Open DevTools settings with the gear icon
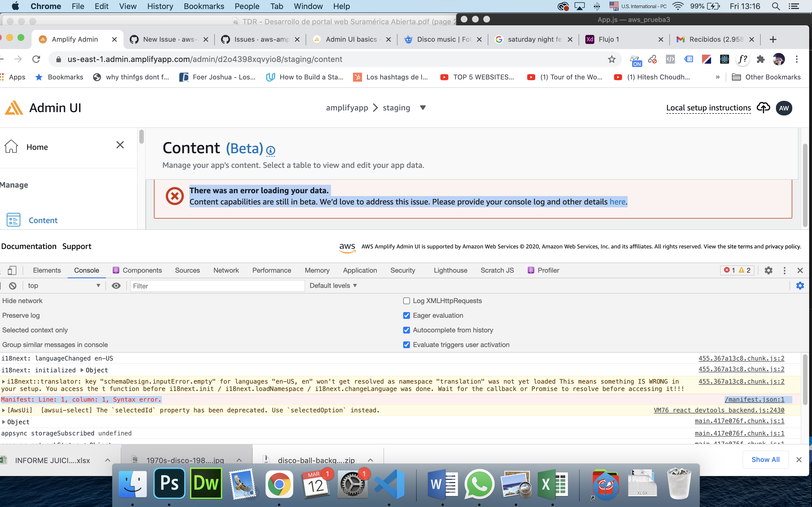The image size is (812, 507). coord(769,270)
